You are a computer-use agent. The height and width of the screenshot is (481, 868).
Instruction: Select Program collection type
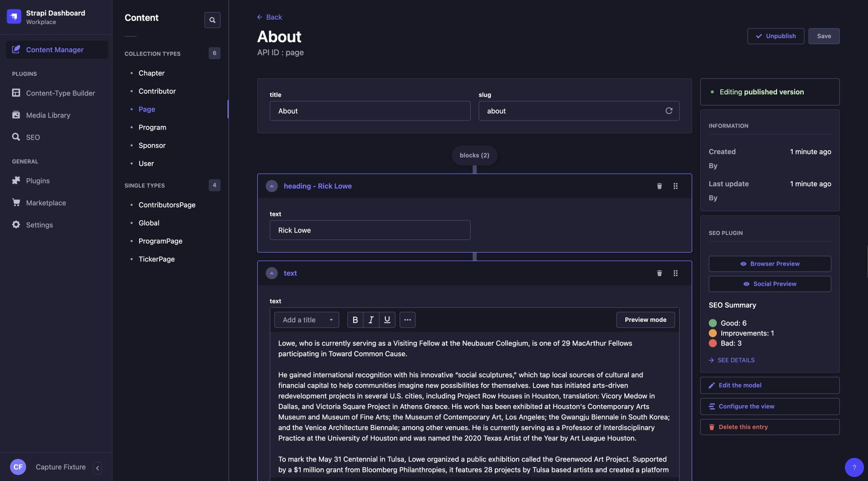click(x=152, y=127)
